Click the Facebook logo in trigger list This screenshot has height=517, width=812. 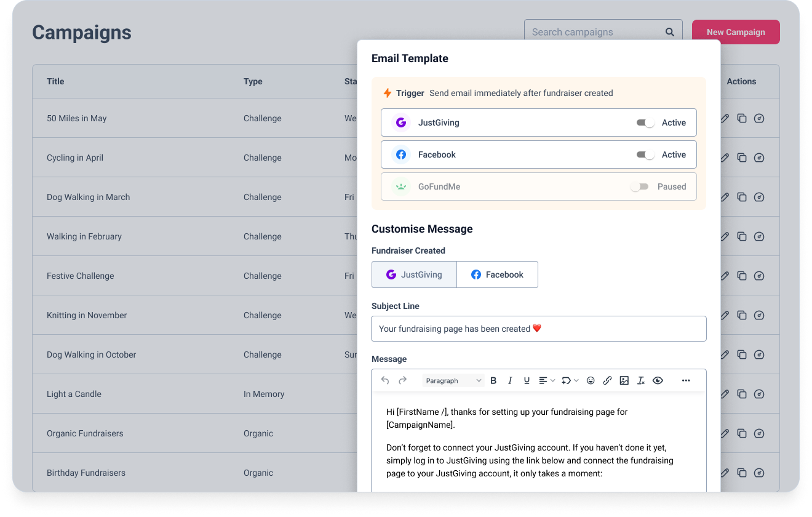(x=401, y=154)
